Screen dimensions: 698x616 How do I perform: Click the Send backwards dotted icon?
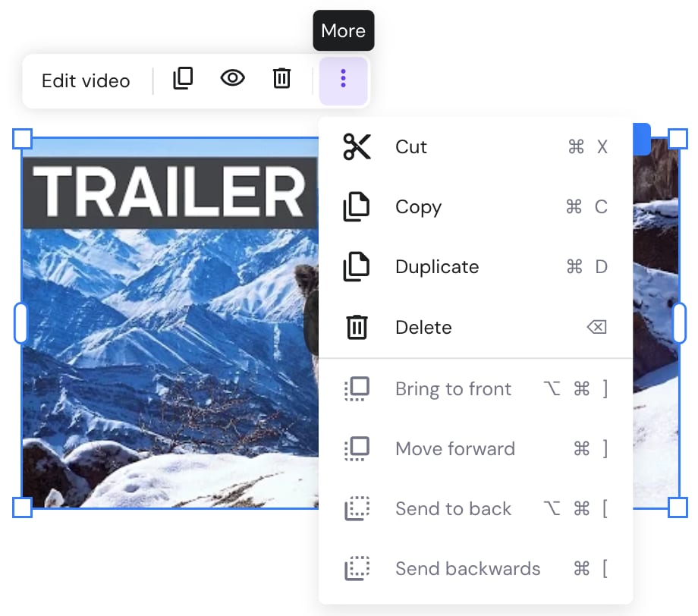pos(357,568)
